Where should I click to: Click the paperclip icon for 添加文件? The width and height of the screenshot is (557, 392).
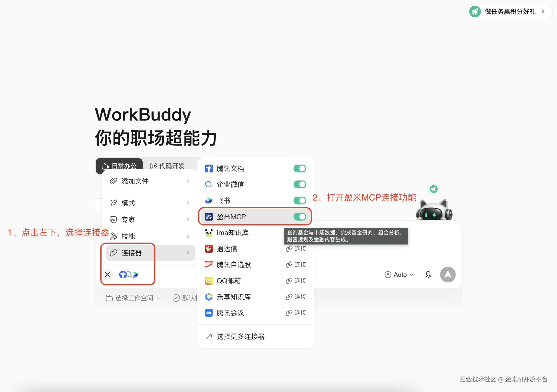click(x=113, y=181)
